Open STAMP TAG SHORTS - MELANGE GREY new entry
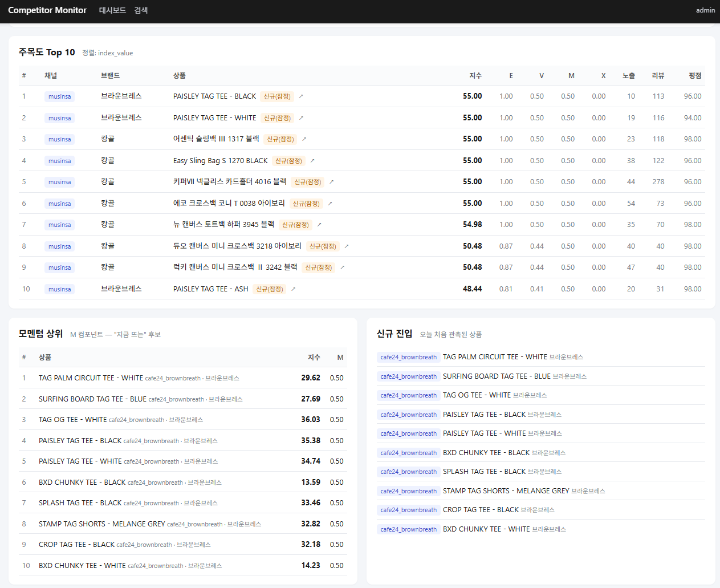720x588 pixels. tap(506, 491)
